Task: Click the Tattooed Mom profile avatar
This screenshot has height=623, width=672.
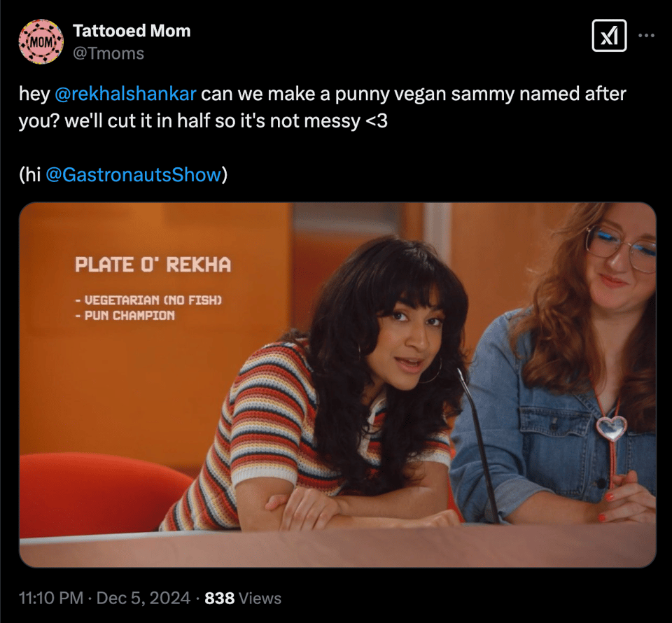Action: [x=41, y=41]
